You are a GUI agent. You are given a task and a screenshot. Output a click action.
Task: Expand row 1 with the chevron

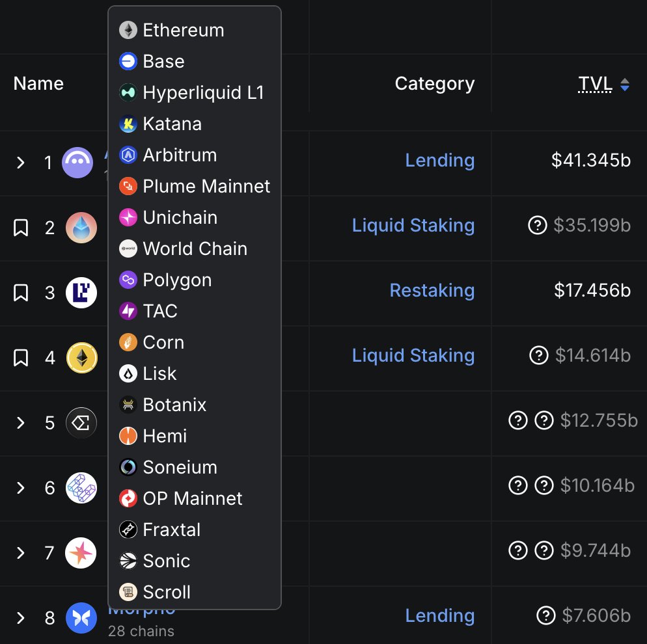pos(21,163)
